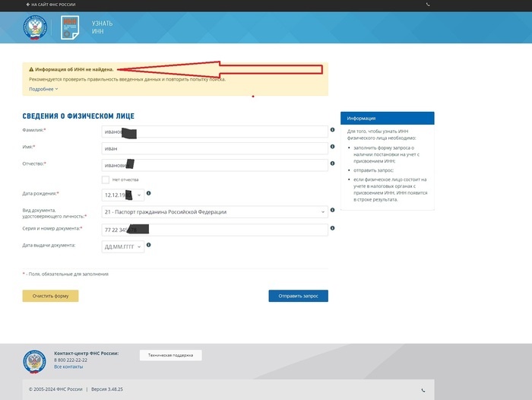Viewport: 532px width, 400px height.
Task: Click the FNS emblem logo in header
Action: 35,27
